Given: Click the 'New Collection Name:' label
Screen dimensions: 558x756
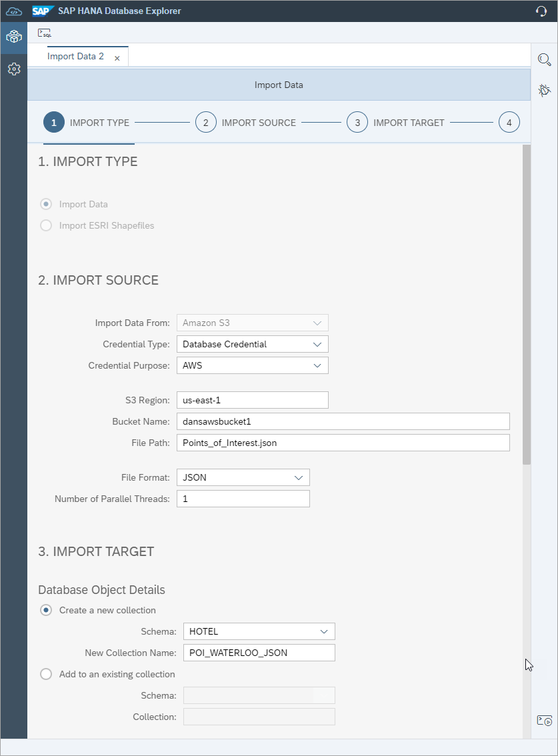Looking at the screenshot, I should [130, 653].
